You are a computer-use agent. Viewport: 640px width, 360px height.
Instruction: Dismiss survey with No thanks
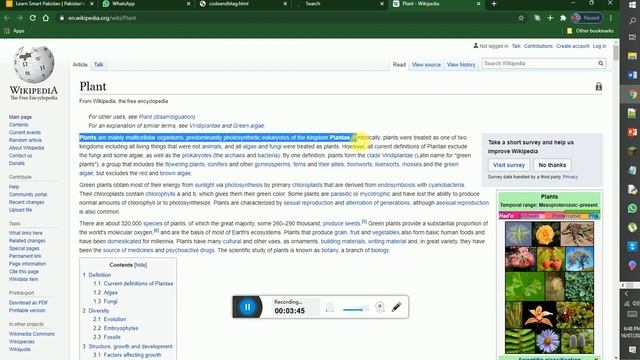[552, 165]
